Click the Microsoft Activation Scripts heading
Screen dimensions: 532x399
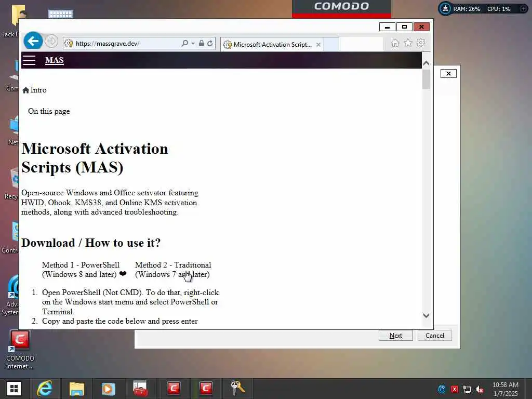coord(95,158)
